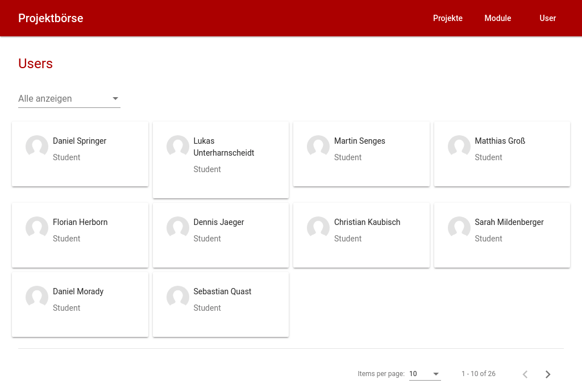Screen dimensions: 582x392
Task: Click the Projektbörse home title
Action: (51, 18)
